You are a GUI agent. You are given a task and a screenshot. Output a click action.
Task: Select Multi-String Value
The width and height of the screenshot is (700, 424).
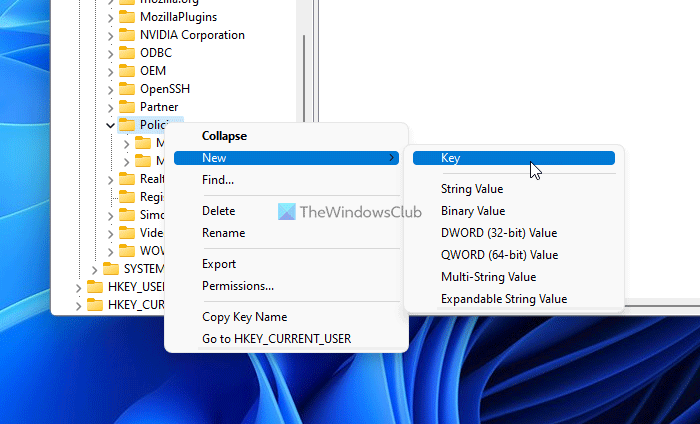[x=514, y=277]
